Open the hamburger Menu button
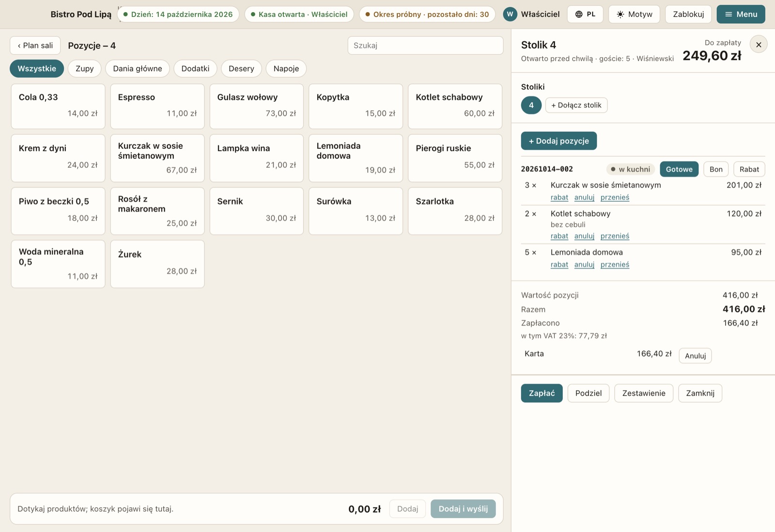Screen dimensions: 775x532 coord(741,14)
